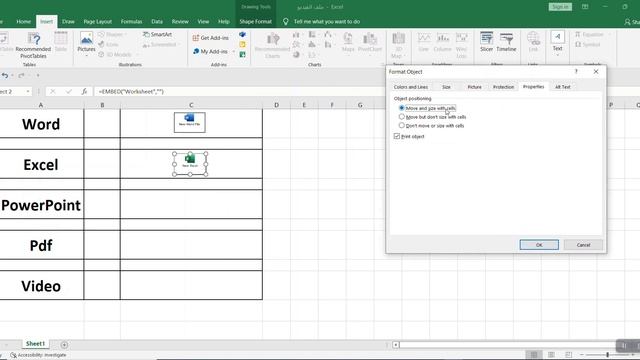Viewport: 640px width, 360px height.
Task: Open Recommended PivotTables
Action: click(x=33, y=46)
